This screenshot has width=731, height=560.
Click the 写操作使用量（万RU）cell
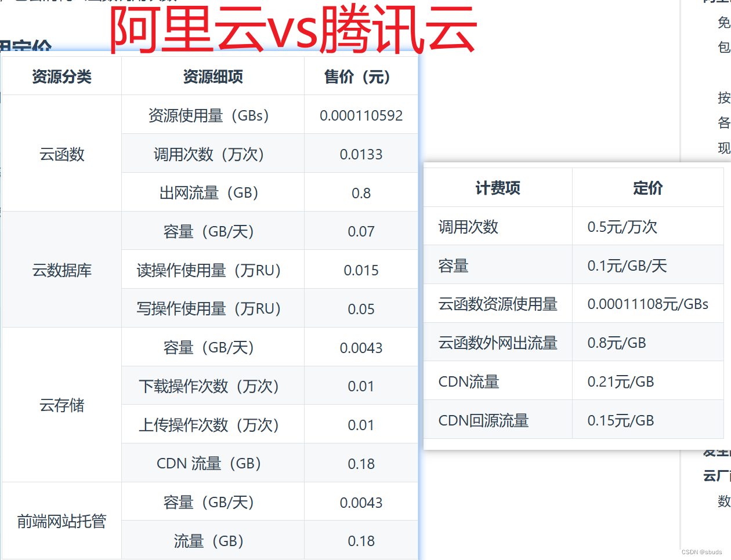click(x=213, y=309)
